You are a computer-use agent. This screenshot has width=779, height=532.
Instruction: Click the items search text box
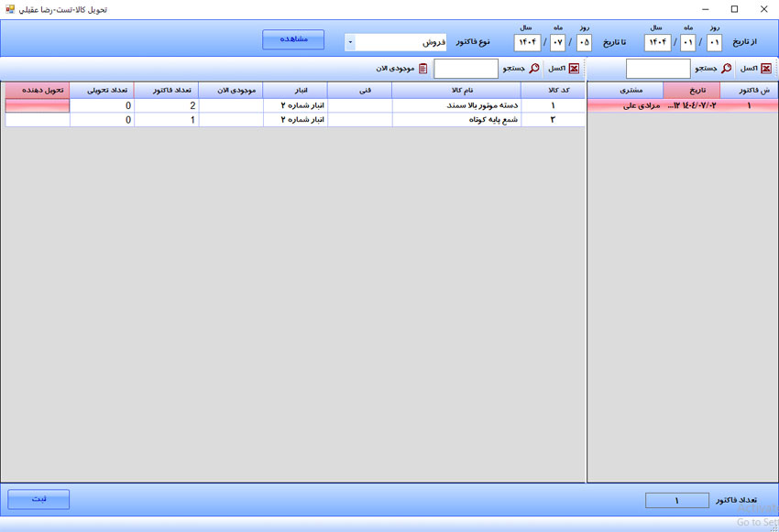point(466,69)
